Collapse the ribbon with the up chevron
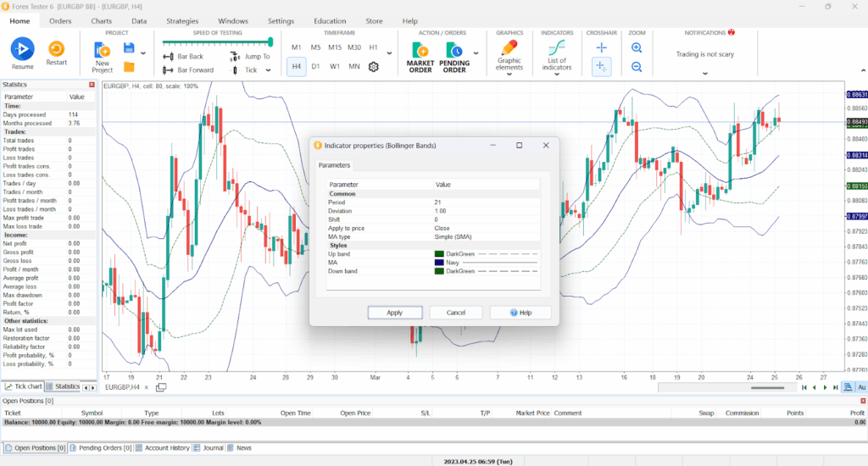Image resolution: width=868 pixels, height=466 pixels. [863, 71]
